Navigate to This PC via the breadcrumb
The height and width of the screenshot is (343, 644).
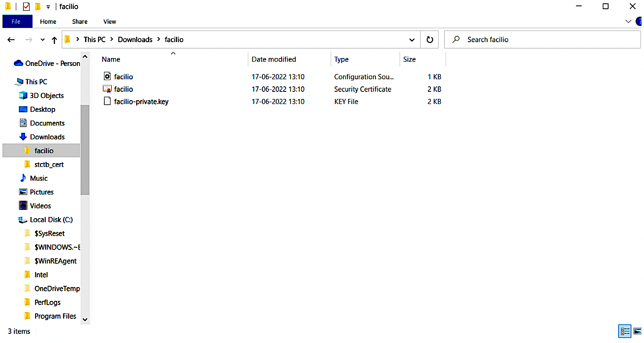point(95,39)
